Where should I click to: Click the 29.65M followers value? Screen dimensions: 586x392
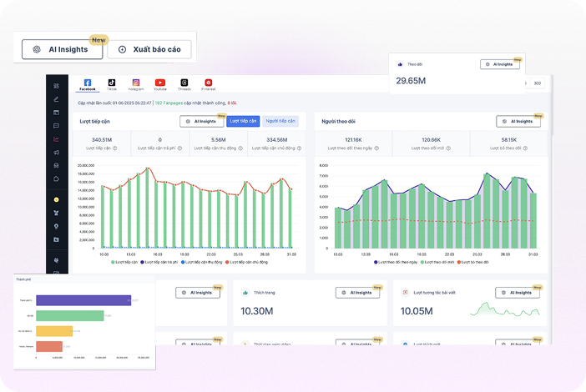click(x=411, y=81)
